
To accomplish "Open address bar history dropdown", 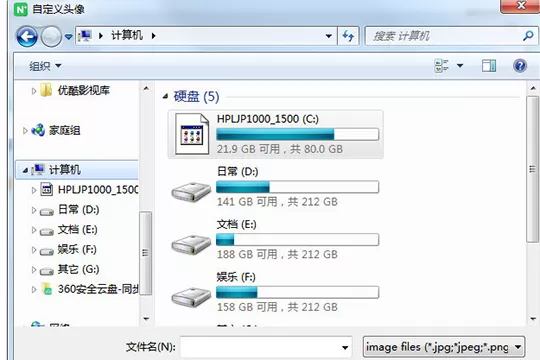I will [329, 36].
